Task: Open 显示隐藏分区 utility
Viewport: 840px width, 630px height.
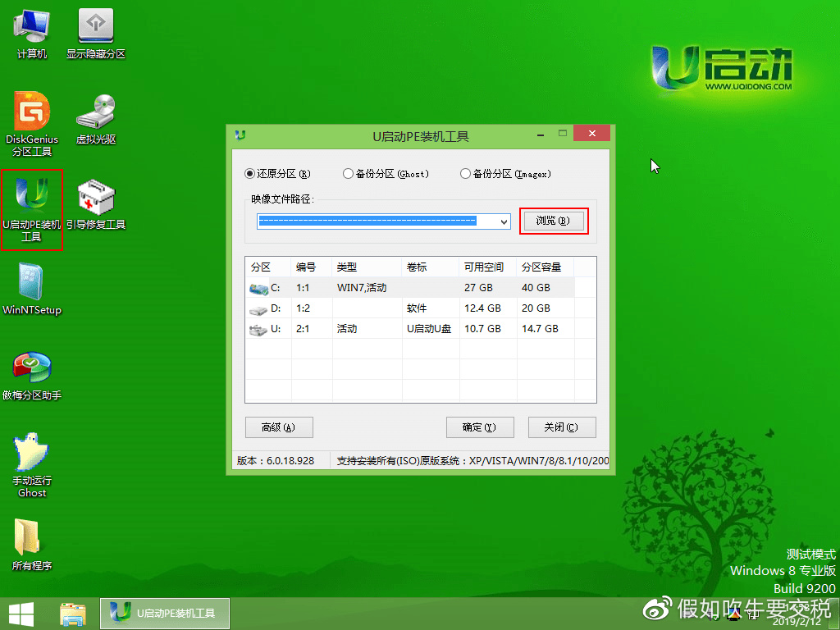Action: tap(95, 31)
